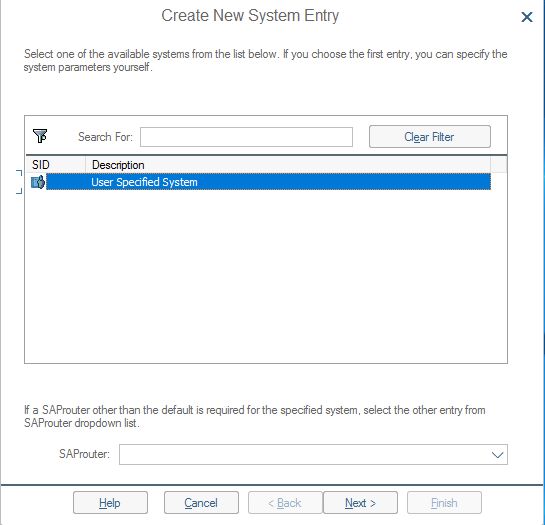Image resolution: width=545 pixels, height=525 pixels.
Task: Sort by the Description column header
Action: (x=288, y=164)
